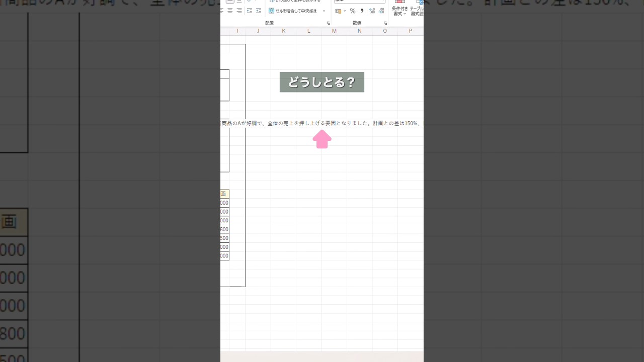The image size is (644, 362).
Task: Decrease decimal places
Action: coord(382,11)
